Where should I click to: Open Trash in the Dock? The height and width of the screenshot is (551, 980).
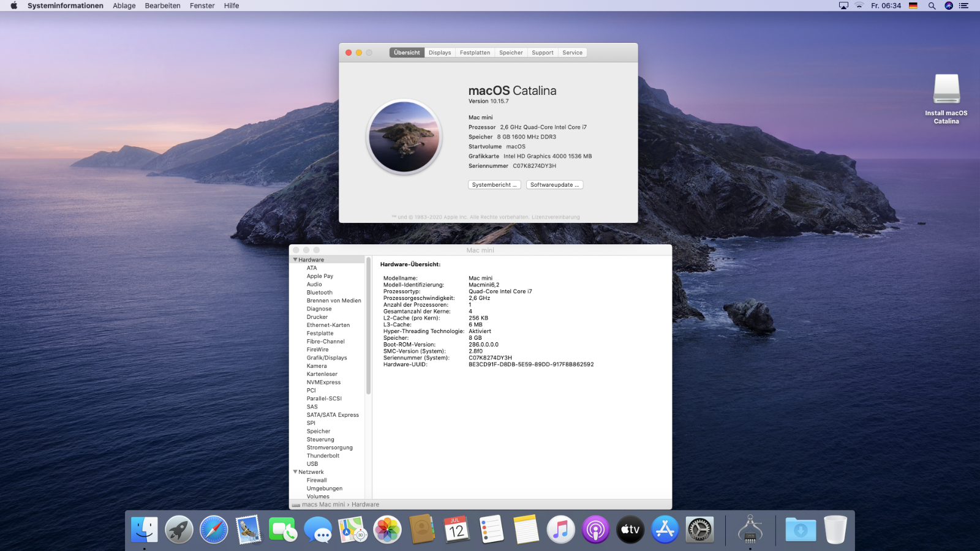click(835, 530)
